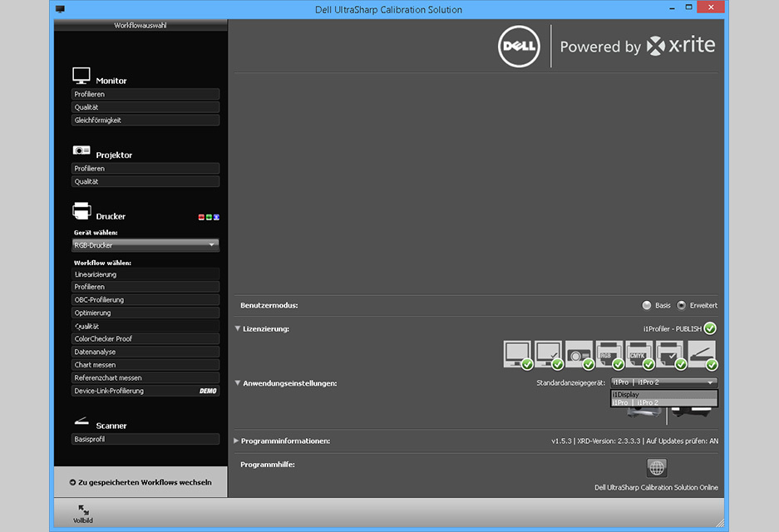Select the scanner license icon
The image size is (779, 532).
pos(703,354)
